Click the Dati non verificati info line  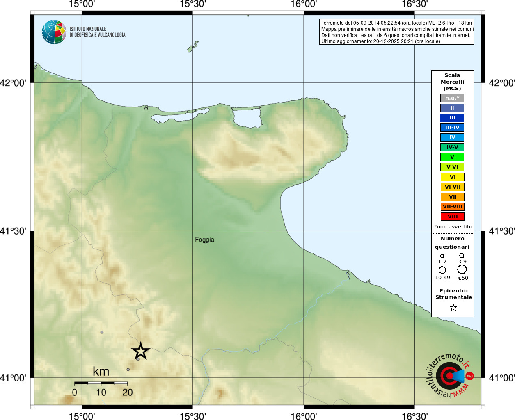[x=396, y=35]
